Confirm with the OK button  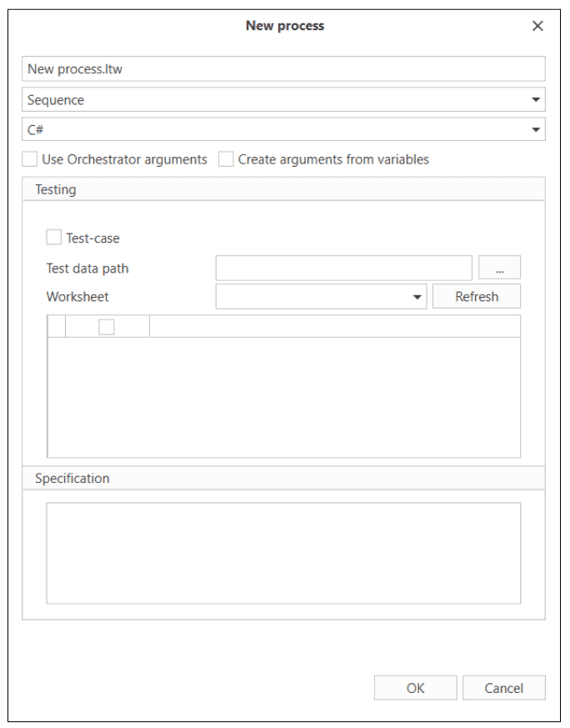point(415,688)
